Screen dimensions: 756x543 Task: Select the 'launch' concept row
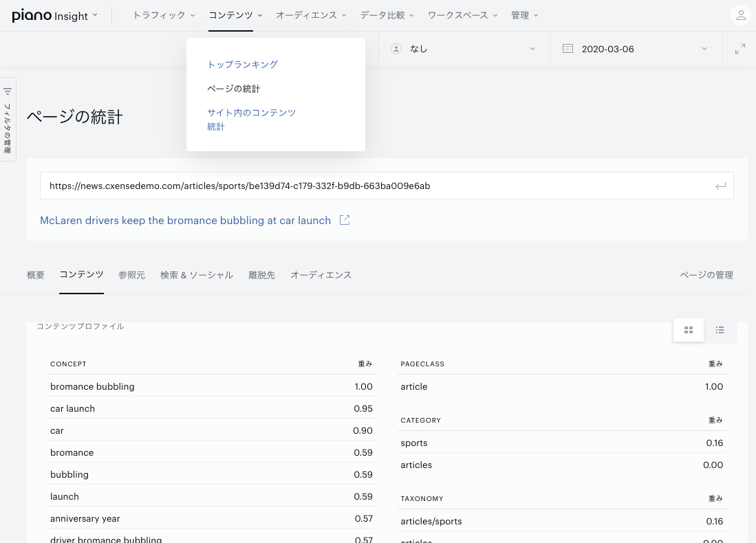click(211, 497)
